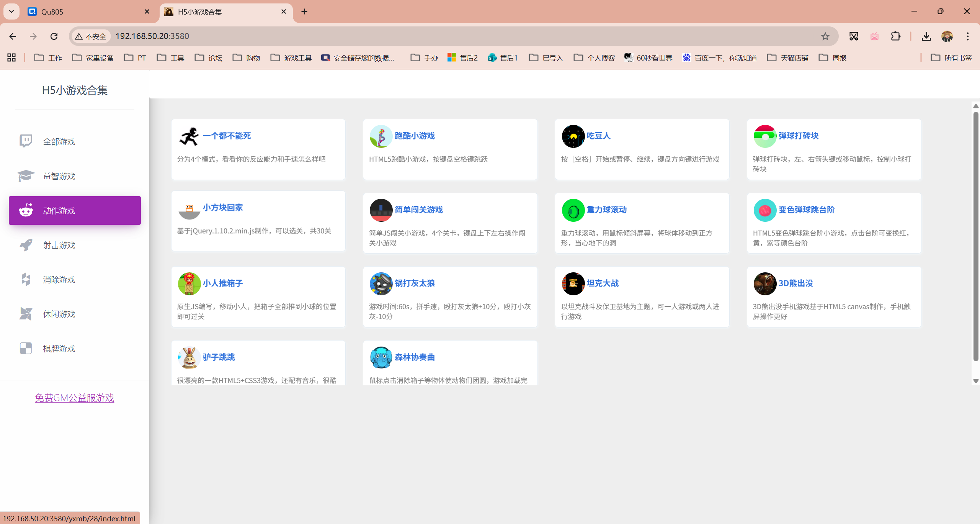Click the 锅打灰太狼 wolf icon
The image size is (980, 524).
point(381,283)
